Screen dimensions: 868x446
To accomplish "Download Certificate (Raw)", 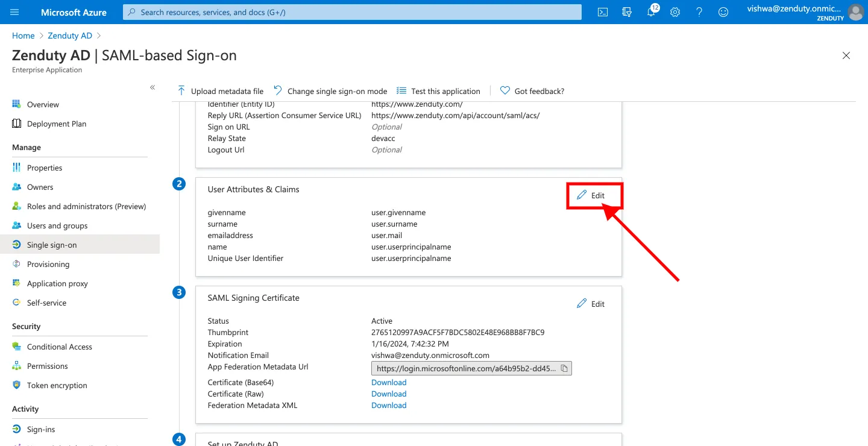I will click(x=389, y=394).
